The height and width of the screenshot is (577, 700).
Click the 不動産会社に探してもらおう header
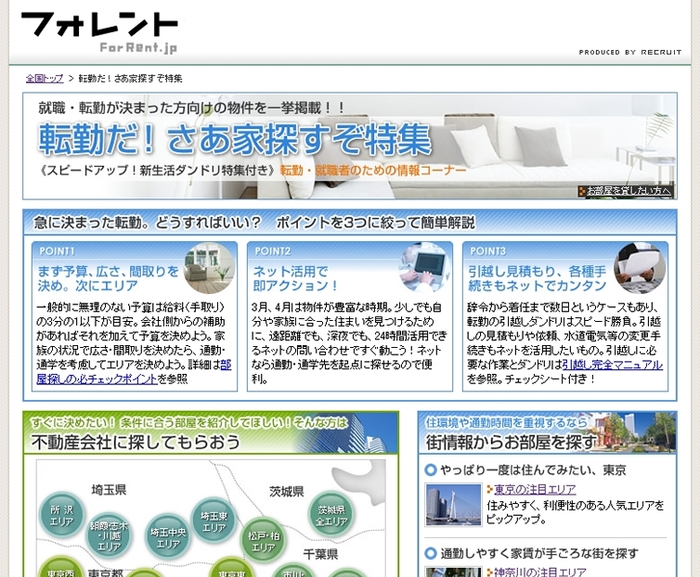pyautogui.click(x=136, y=442)
